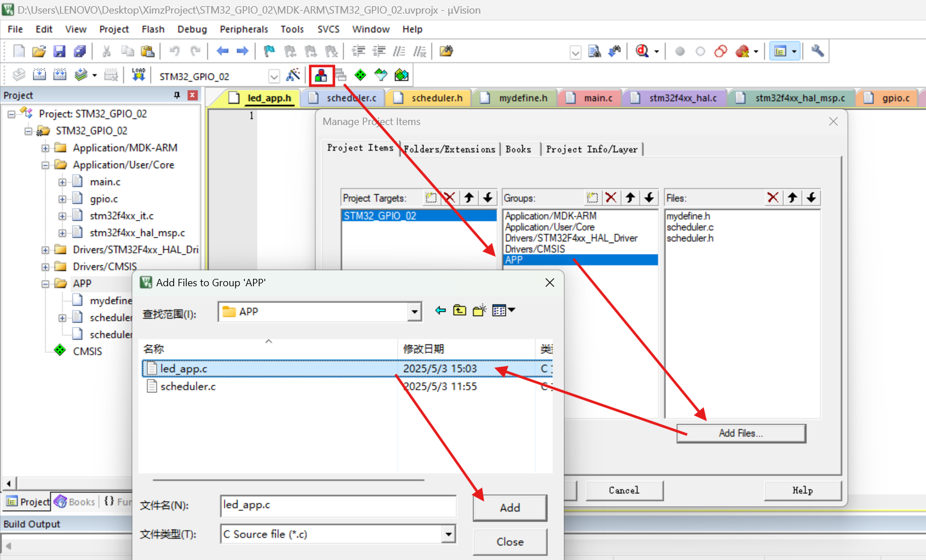Click the Add button in file dialog
Image resolution: width=926 pixels, height=560 pixels.
510,508
